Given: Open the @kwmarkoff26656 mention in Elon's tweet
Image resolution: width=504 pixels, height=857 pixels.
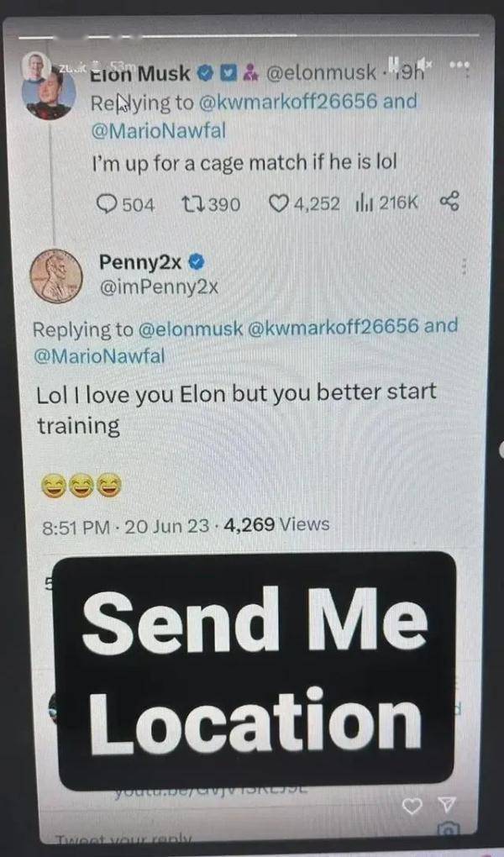Looking at the screenshot, I should click(x=289, y=102).
